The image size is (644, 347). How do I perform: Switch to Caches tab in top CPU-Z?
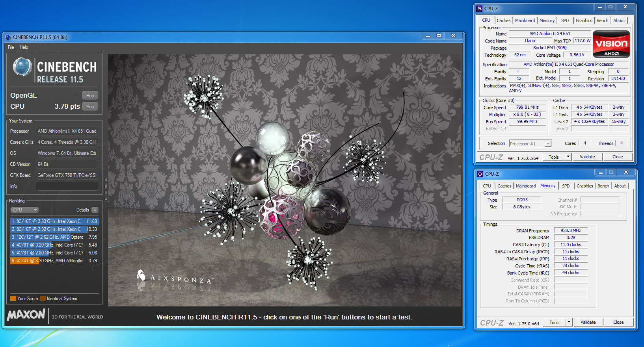pos(503,20)
